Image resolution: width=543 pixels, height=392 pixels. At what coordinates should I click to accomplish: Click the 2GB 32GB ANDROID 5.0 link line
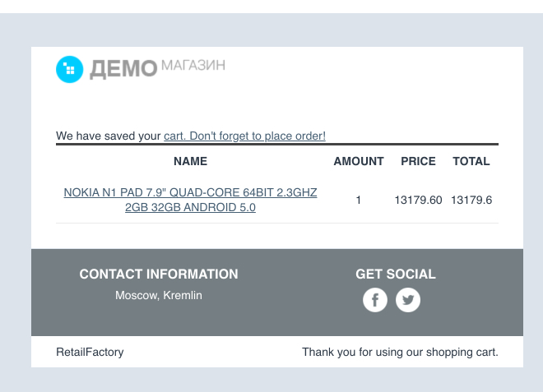coord(190,207)
